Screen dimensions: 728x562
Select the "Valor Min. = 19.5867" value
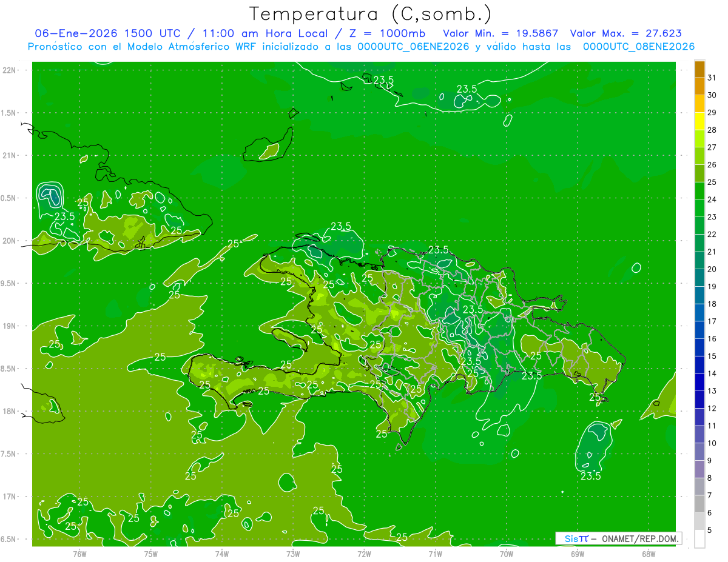click(x=500, y=33)
